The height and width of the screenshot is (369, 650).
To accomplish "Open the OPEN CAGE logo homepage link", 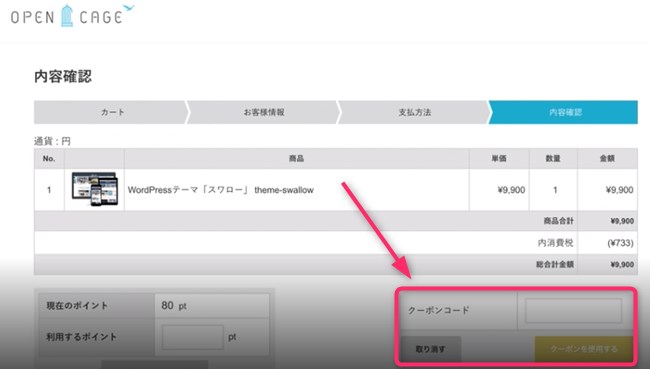I will point(73,16).
